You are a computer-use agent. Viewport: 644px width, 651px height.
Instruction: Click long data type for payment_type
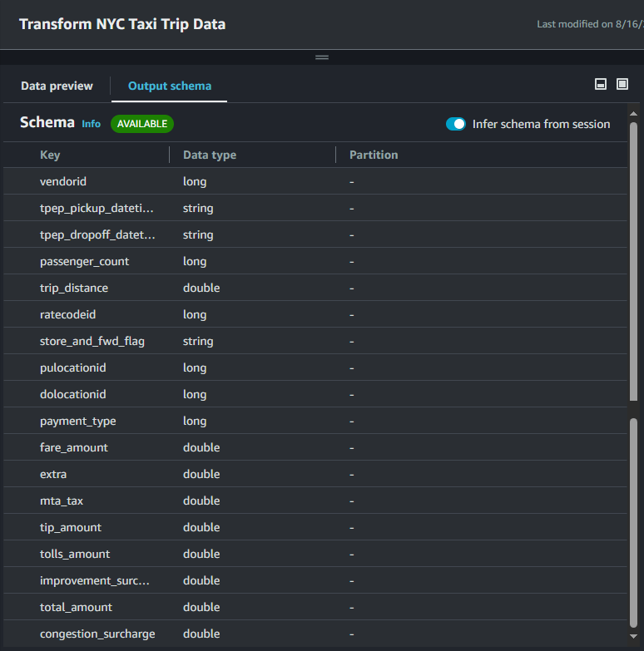click(195, 421)
